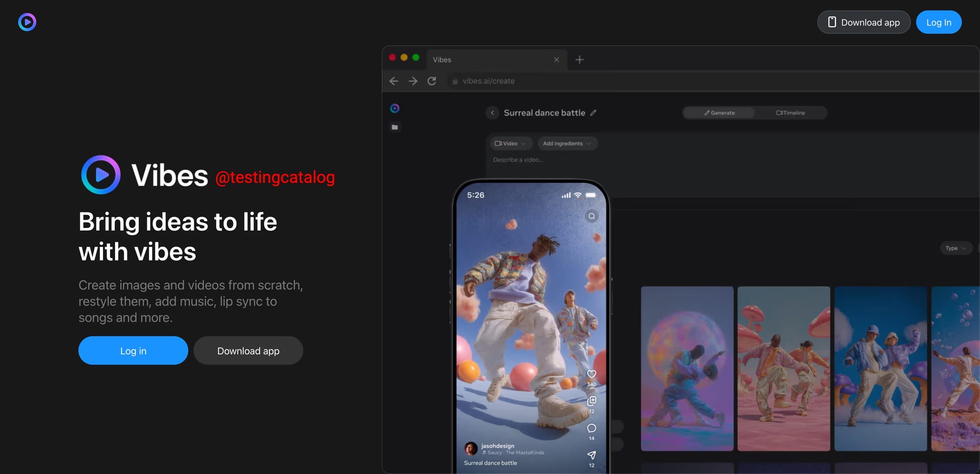
Task: Tap the jasohdesign username on the phone
Action: (498, 446)
